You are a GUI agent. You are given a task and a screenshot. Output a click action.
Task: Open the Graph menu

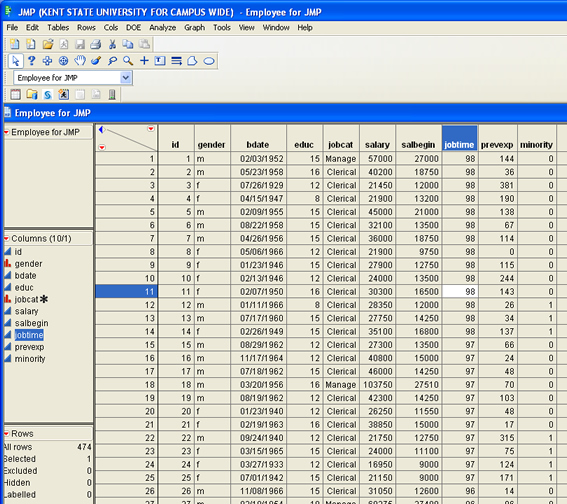194,27
